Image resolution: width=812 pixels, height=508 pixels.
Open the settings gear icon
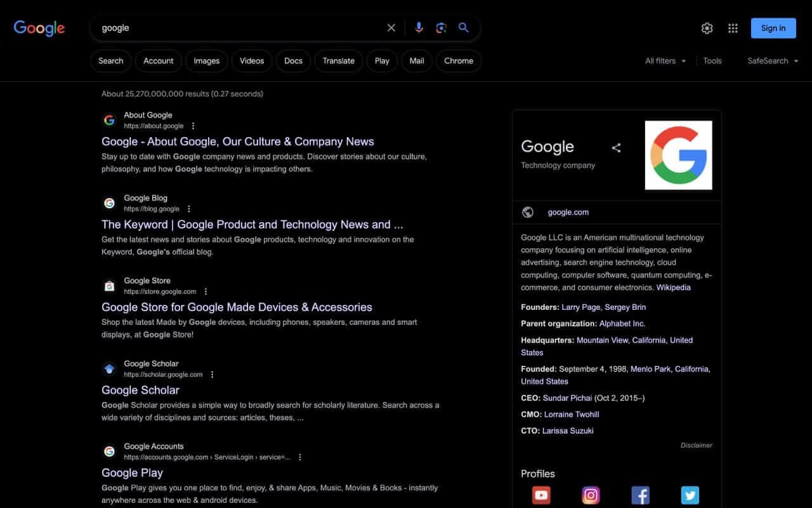707,28
